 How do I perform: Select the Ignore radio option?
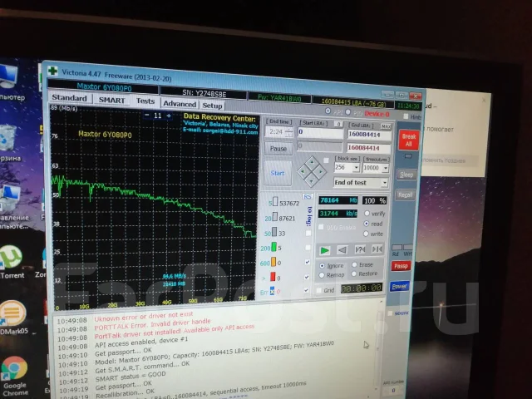322,266
